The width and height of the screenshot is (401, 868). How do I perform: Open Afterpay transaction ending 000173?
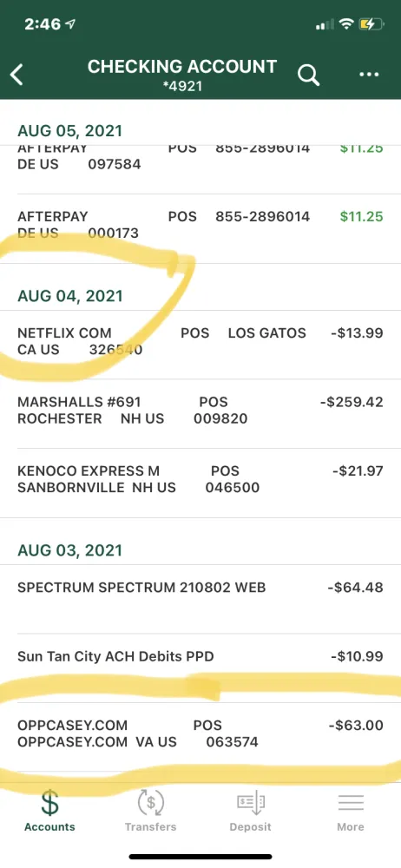(200, 228)
